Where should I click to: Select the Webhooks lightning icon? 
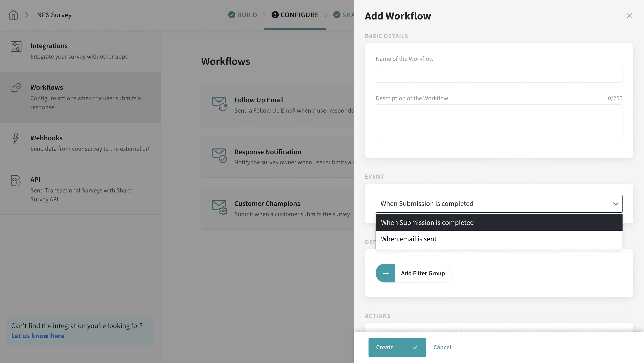(x=16, y=138)
